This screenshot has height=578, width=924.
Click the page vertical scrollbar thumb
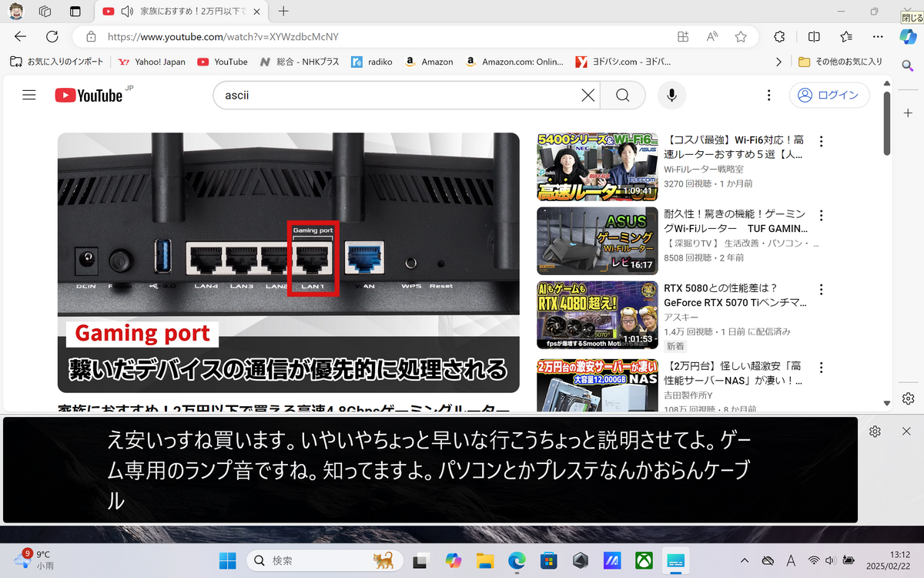tap(887, 123)
